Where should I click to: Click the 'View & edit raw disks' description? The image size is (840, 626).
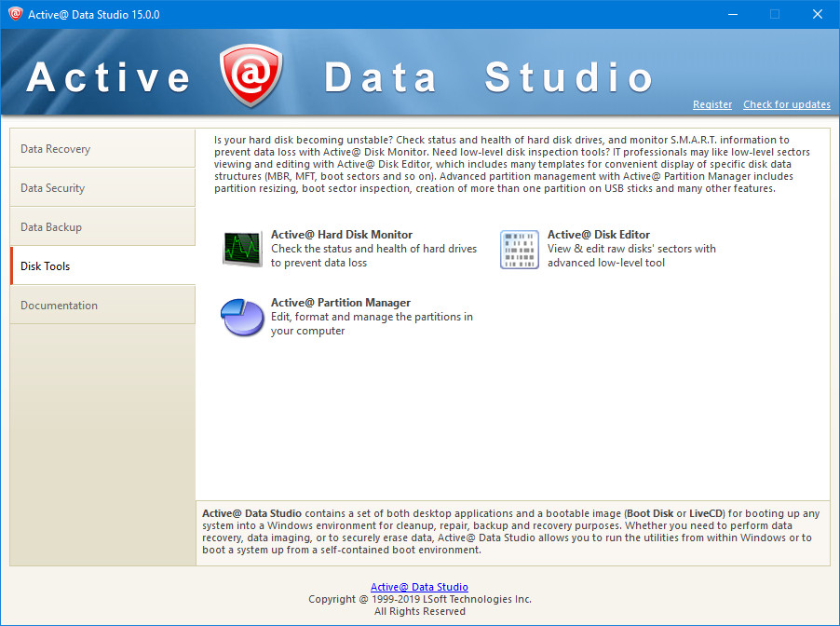tap(631, 255)
